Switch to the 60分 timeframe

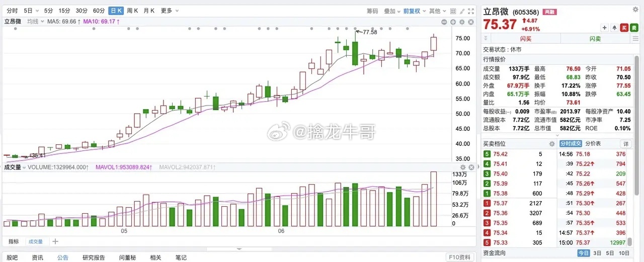(99, 11)
